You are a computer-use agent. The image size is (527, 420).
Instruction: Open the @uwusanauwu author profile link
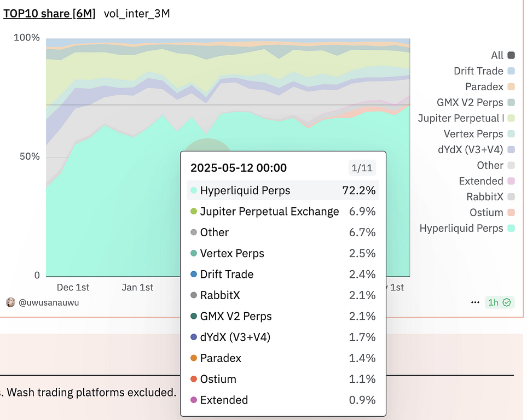tap(49, 302)
